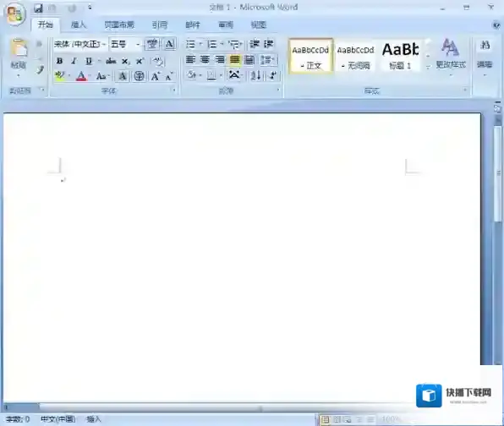504x426 pixels.
Task: Apply the 正文 (Normal) style
Action: [310, 57]
